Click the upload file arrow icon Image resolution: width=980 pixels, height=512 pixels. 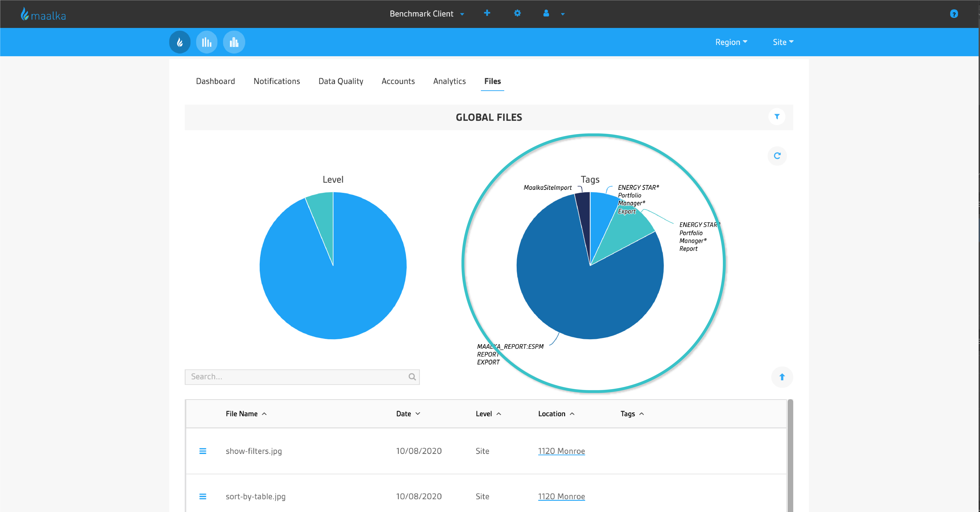pyautogui.click(x=782, y=377)
